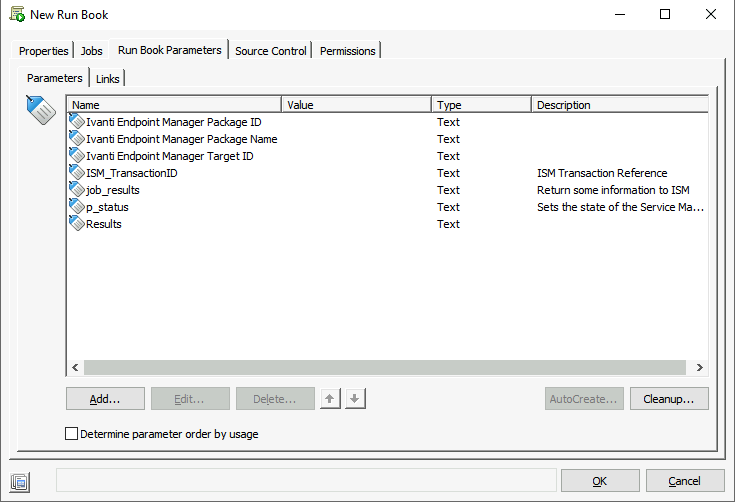The image size is (736, 502).
Task: Click the horizontal scrollbar right arrow
Action: pos(700,367)
